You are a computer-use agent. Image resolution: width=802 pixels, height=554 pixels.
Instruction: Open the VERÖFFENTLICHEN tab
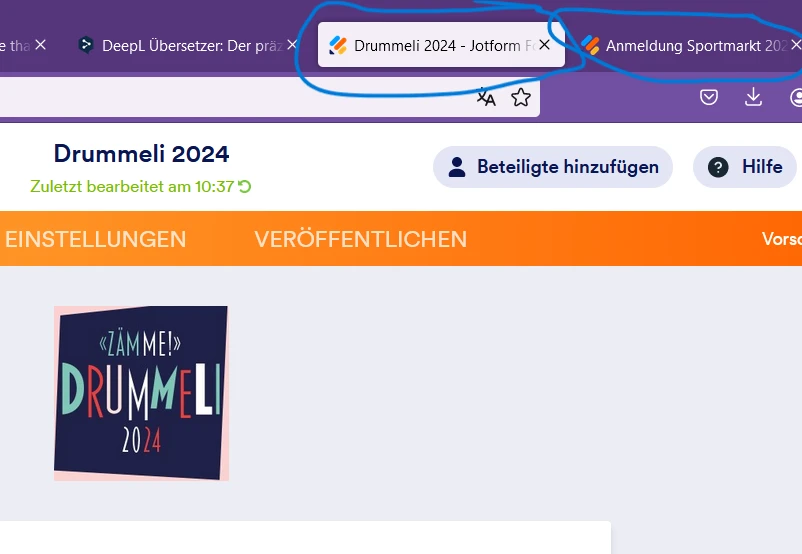click(361, 239)
